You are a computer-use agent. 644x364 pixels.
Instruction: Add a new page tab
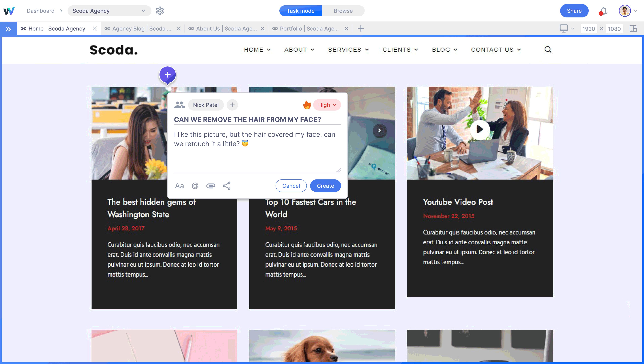click(361, 29)
